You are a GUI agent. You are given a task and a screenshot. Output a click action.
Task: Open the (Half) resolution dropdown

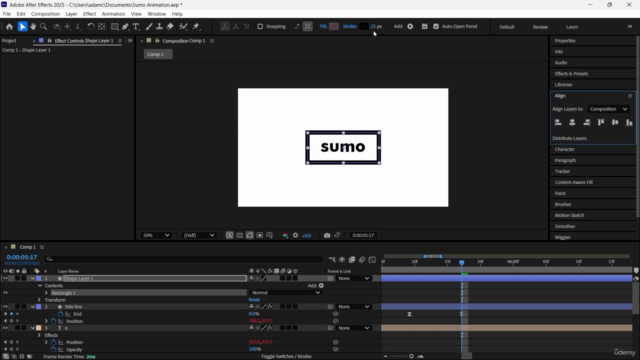(x=198, y=235)
